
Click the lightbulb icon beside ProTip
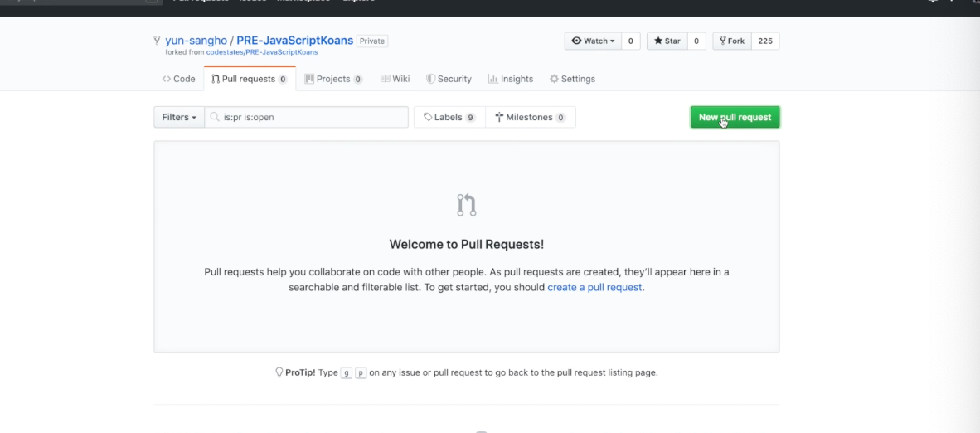(x=279, y=372)
